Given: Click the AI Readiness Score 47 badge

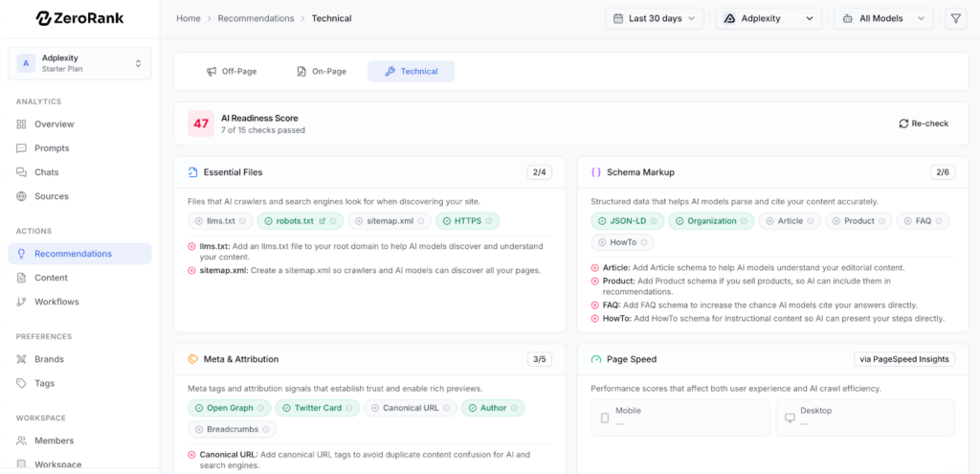Looking at the screenshot, I should click(201, 124).
